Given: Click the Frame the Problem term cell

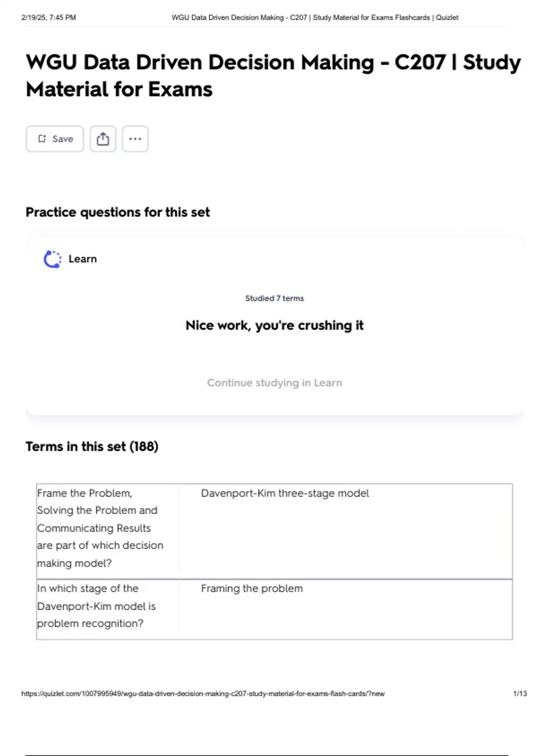Looking at the screenshot, I should (x=100, y=528).
